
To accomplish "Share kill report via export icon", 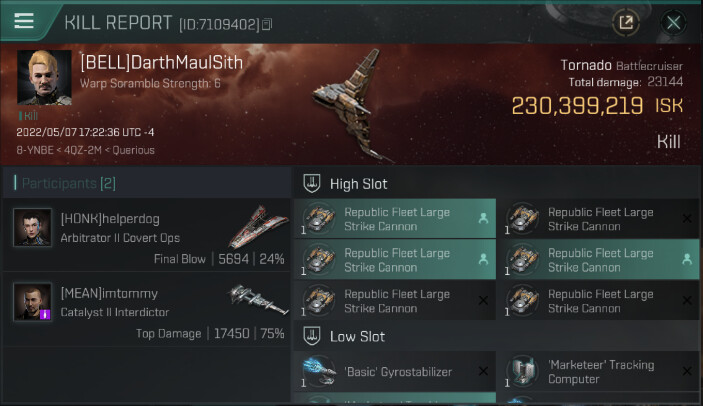I will (x=626, y=22).
